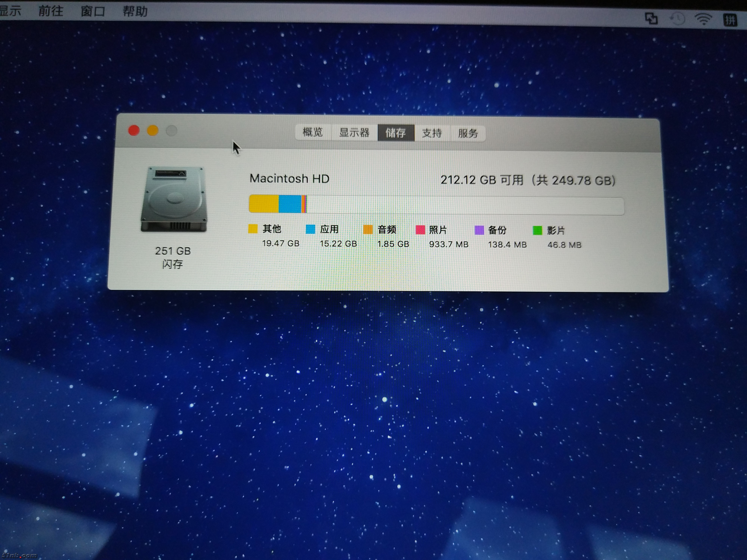
Task: Open the 帮助 menu
Action: 135,11
